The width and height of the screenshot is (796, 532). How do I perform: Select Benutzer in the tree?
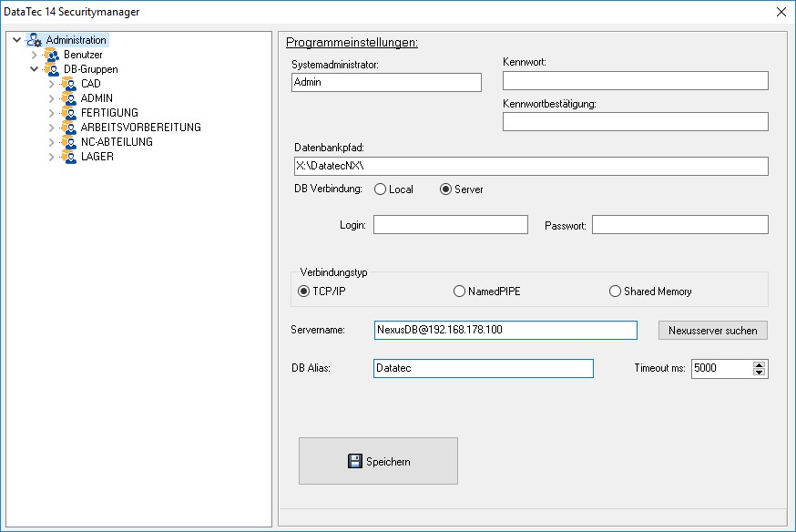pyautogui.click(x=83, y=55)
